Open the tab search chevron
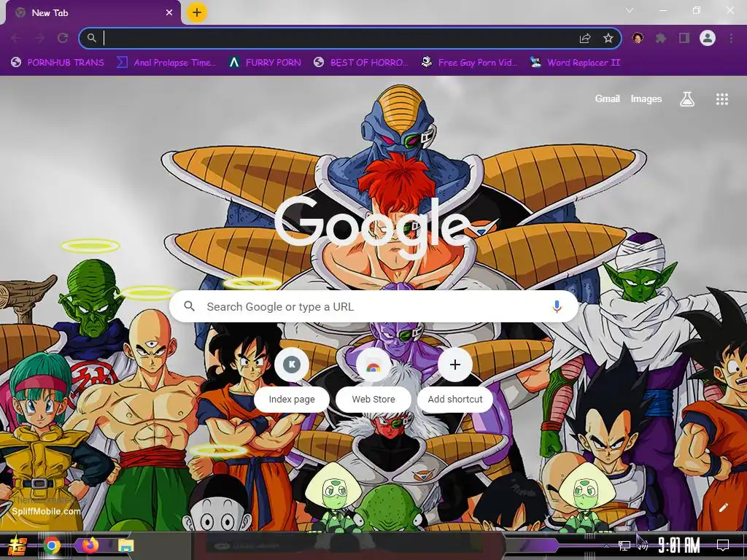 (630, 10)
